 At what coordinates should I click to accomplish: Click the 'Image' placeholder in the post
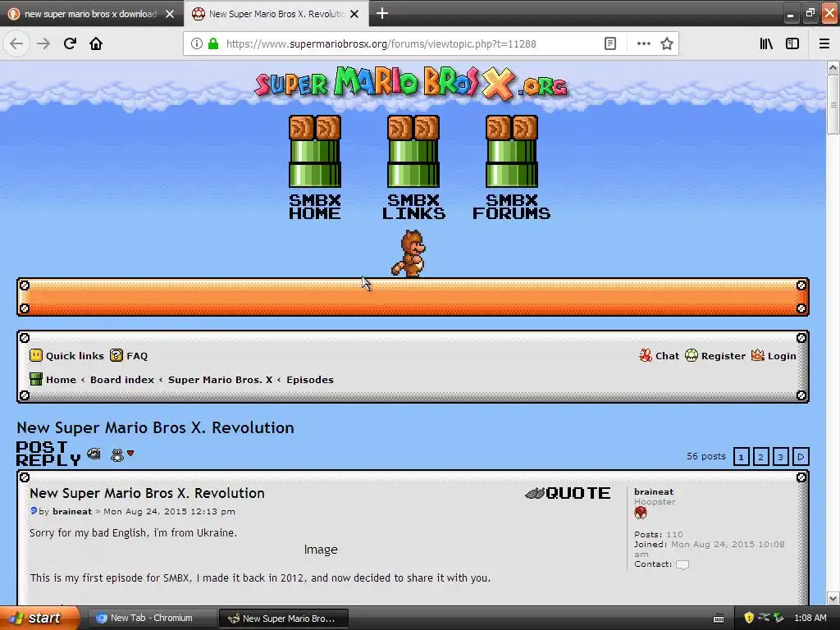pyautogui.click(x=321, y=550)
